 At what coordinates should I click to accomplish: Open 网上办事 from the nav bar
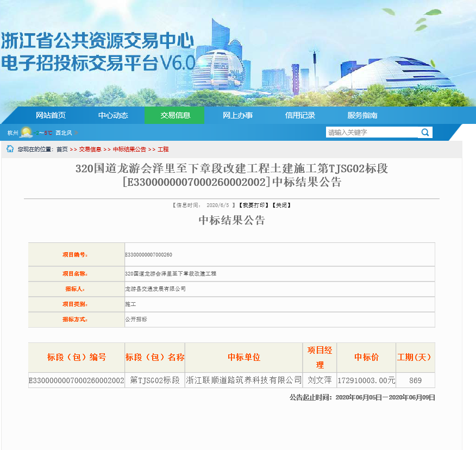tap(237, 115)
